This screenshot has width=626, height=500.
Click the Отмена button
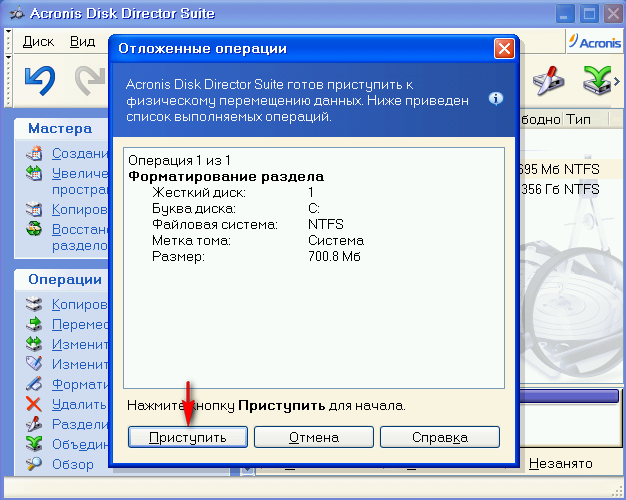pyautogui.click(x=314, y=437)
